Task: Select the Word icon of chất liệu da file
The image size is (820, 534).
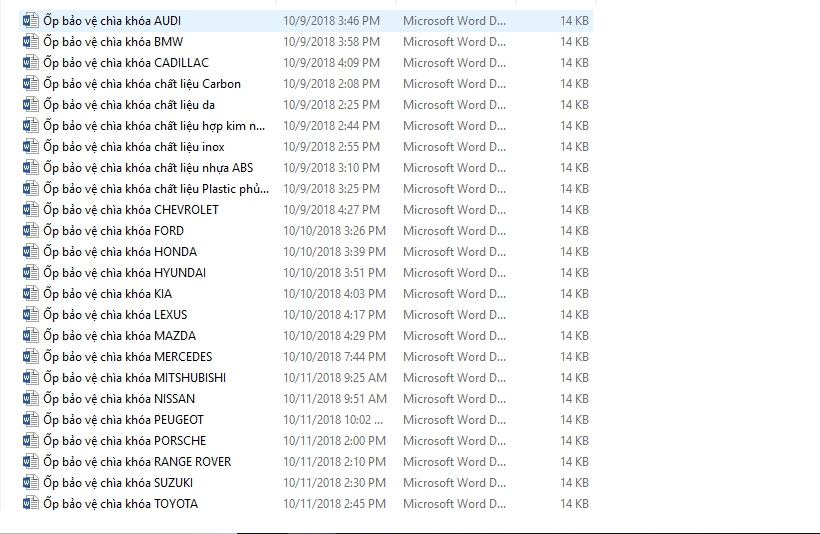Action: point(31,105)
